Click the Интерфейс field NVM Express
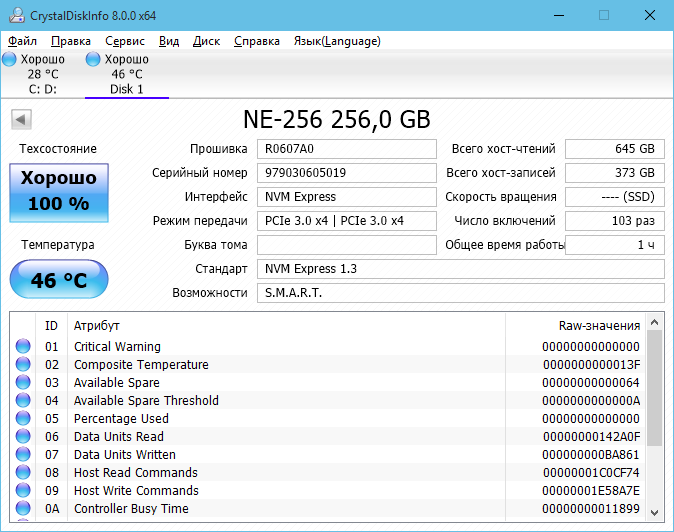The image size is (674, 532). click(x=347, y=197)
